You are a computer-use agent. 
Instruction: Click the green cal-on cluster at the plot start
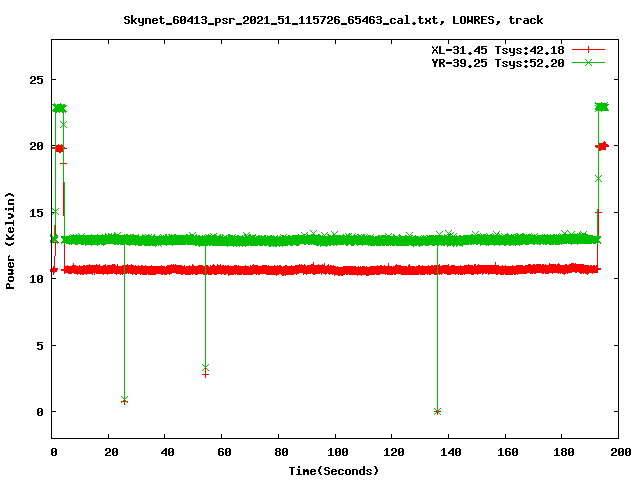(60, 108)
